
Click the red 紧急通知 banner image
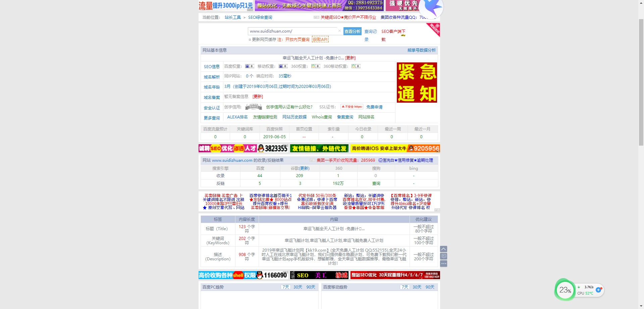417,82
